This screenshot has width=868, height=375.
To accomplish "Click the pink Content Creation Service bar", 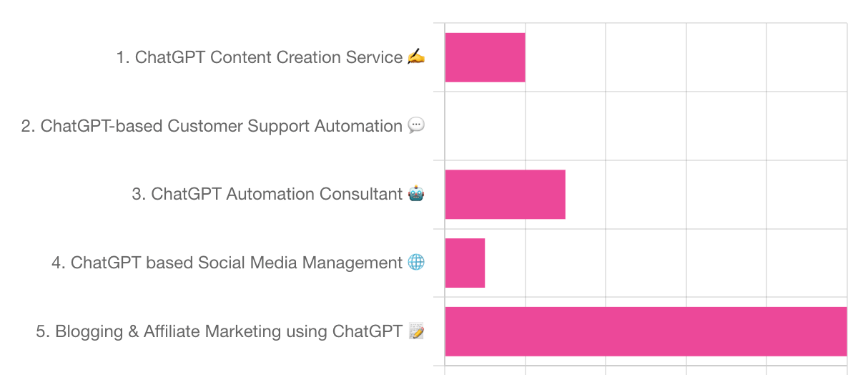I will coord(485,57).
